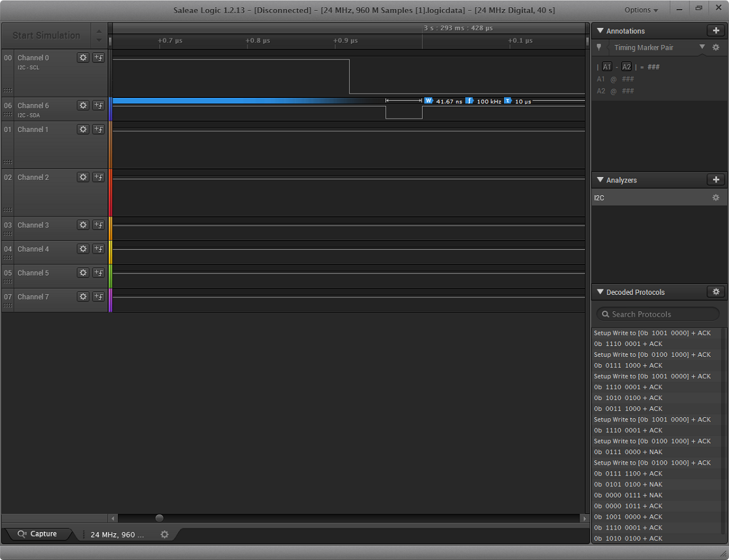Collapse the Annotations panel
This screenshot has height=560, width=729.
(x=600, y=31)
